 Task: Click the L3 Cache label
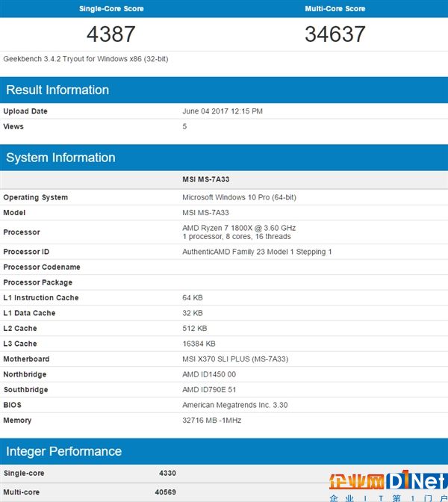point(20,344)
